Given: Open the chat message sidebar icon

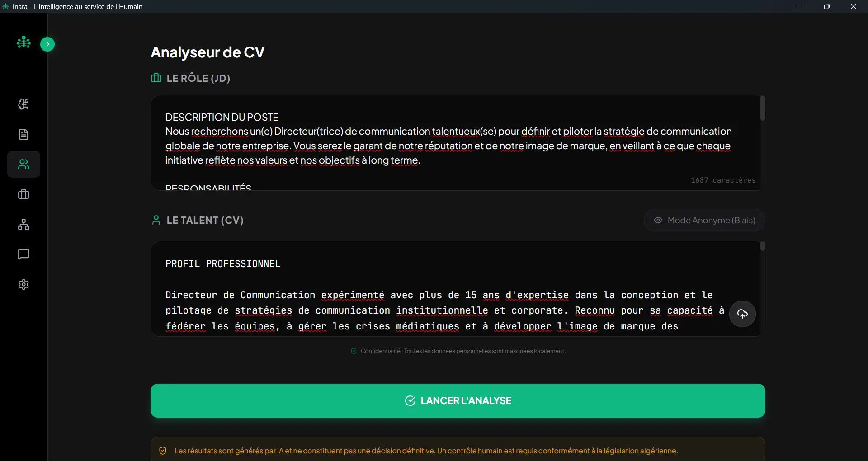Looking at the screenshot, I should tap(24, 254).
